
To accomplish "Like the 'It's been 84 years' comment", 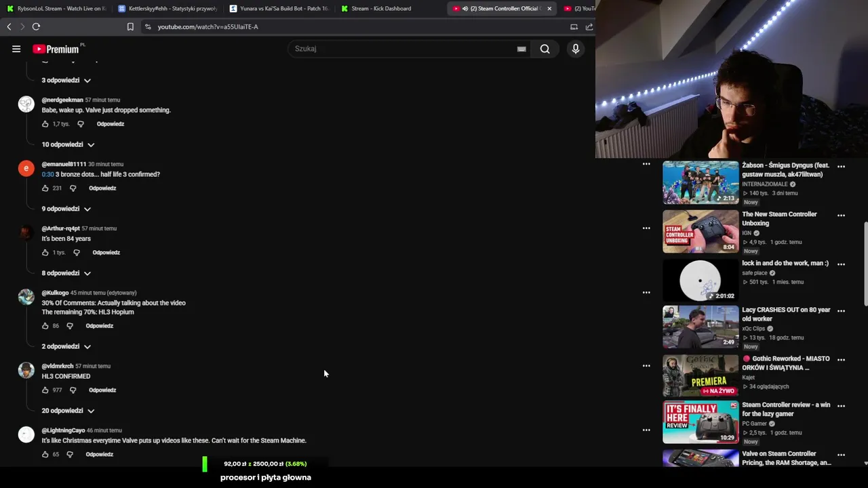I will [45, 253].
